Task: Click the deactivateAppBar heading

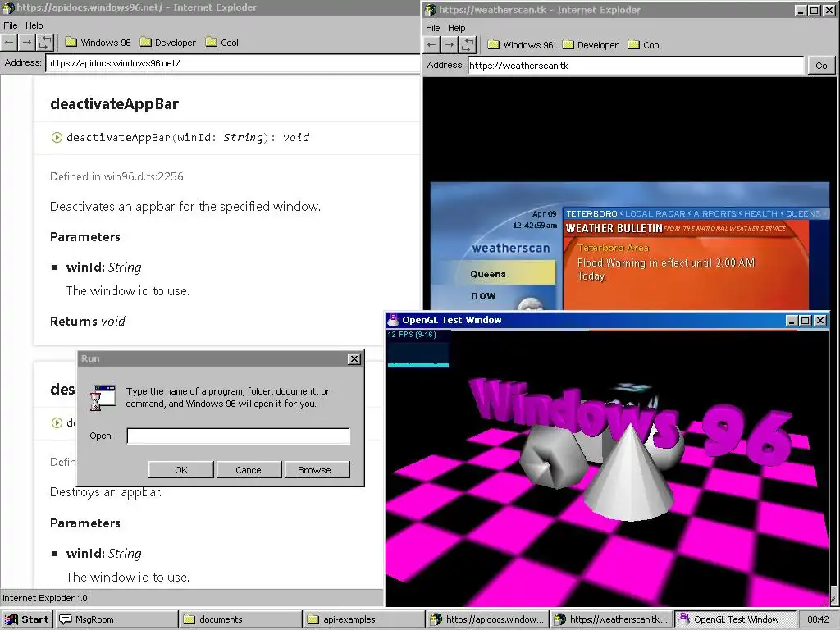Action: pos(114,104)
